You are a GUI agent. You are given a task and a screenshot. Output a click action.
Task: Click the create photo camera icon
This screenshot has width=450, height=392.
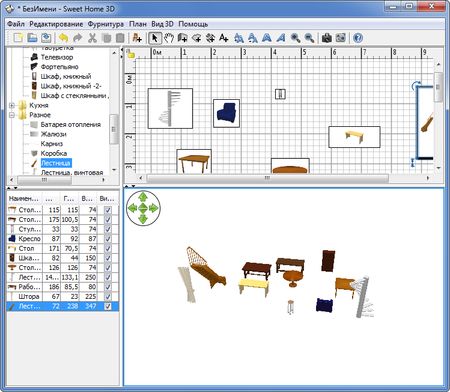[x=327, y=38]
